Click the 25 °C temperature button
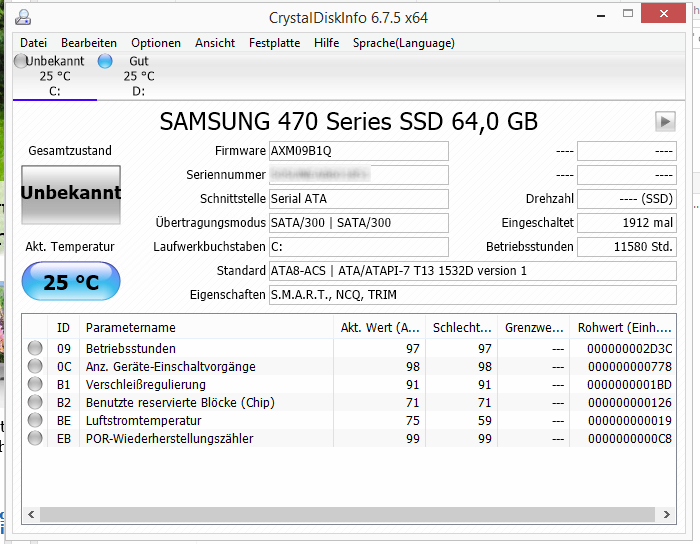This screenshot has width=700, height=544. pos(71,282)
